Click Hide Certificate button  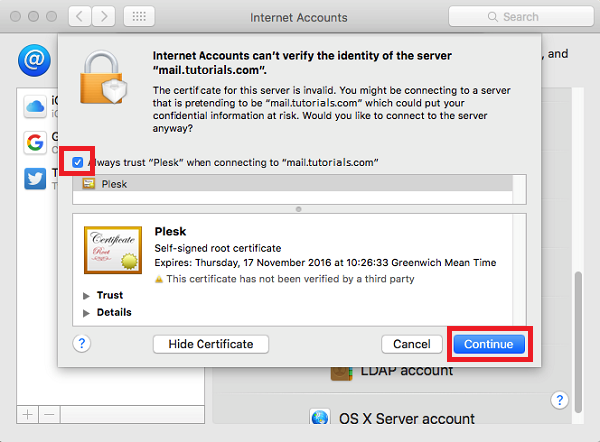211,344
